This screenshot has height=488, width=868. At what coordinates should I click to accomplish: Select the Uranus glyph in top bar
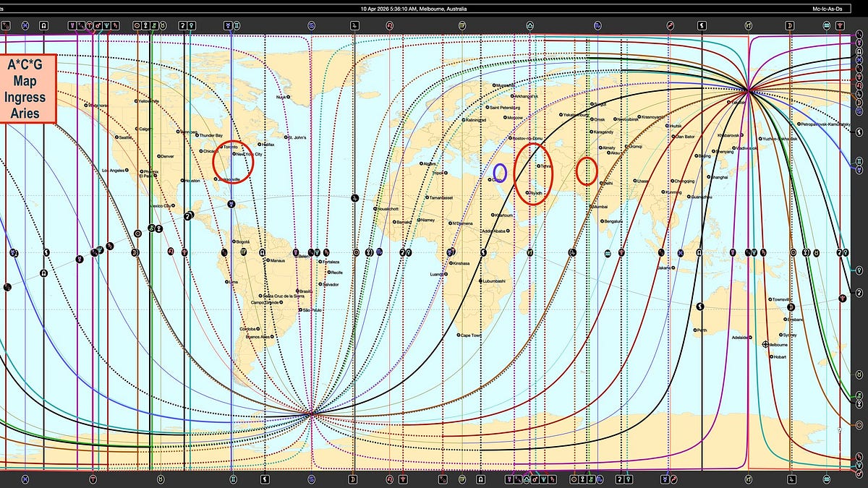(x=227, y=25)
